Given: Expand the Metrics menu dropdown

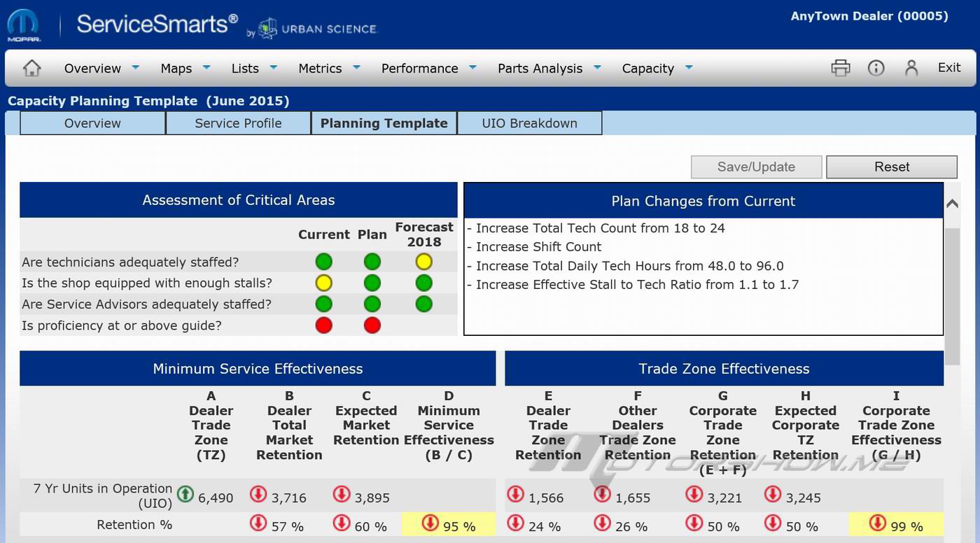Looking at the screenshot, I should [357, 67].
